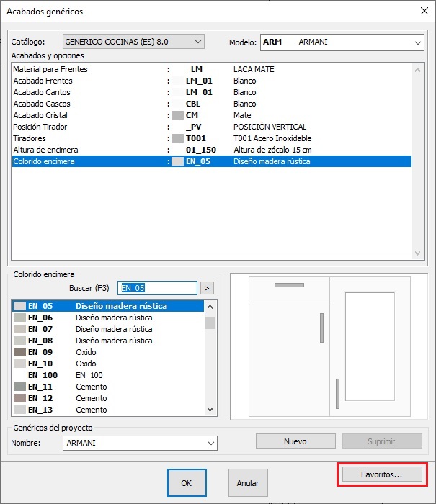The height and width of the screenshot is (504, 436).
Task: Expand the Modelo ARMANI combo box
Action: tap(342, 42)
